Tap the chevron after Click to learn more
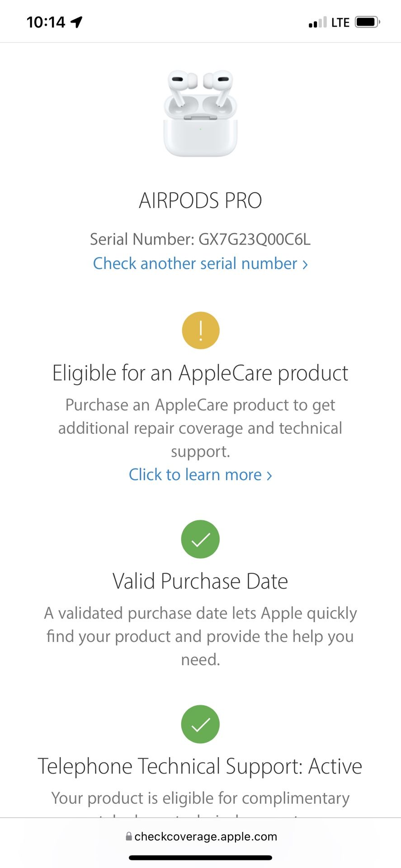This screenshot has width=401, height=868. click(269, 476)
